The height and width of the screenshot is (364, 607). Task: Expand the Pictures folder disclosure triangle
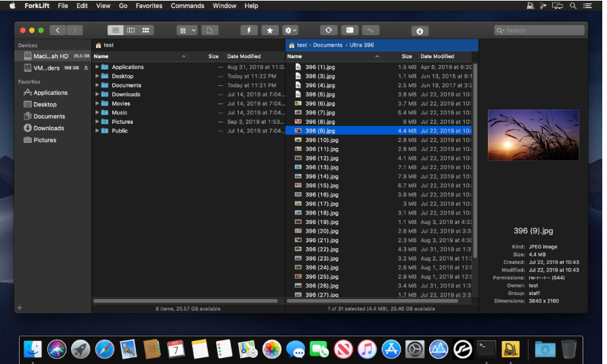click(x=97, y=122)
